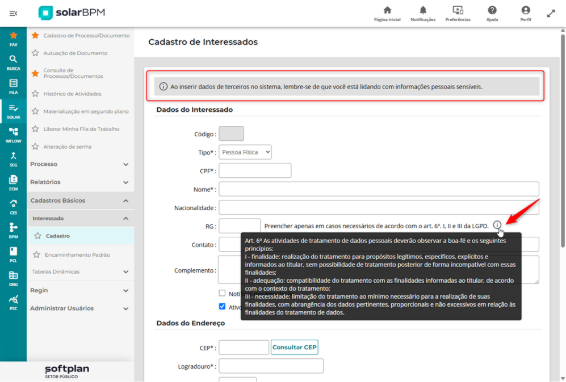Collapse the Cadastros Básicos section
Screen dimensions: 566x382
coord(80,200)
